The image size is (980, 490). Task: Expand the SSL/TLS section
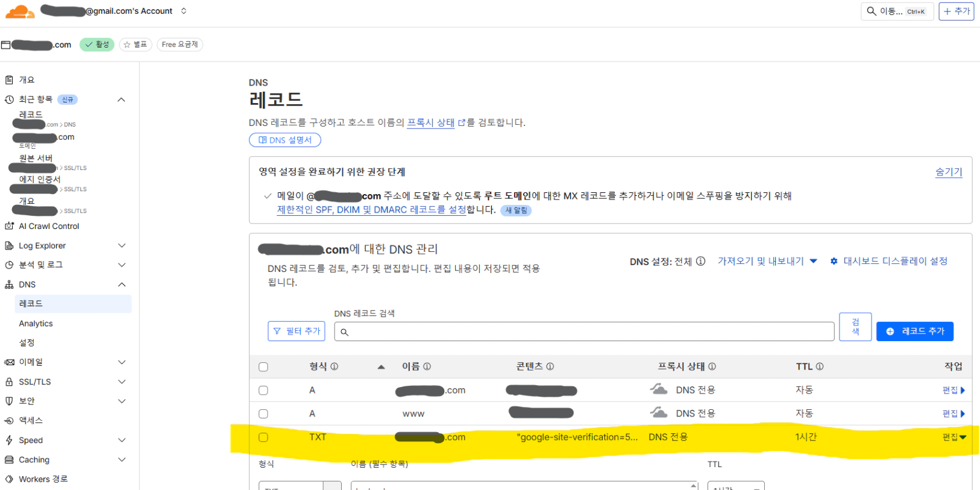pyautogui.click(x=122, y=382)
